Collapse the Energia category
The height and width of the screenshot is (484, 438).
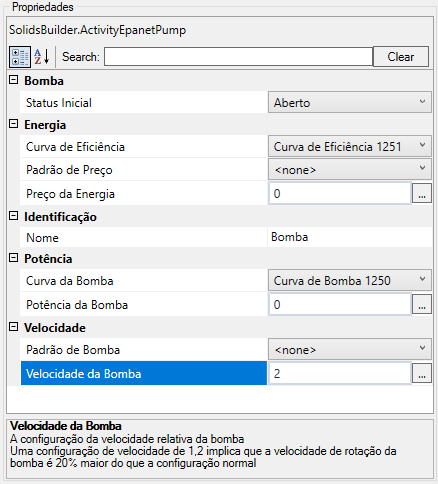(13, 124)
